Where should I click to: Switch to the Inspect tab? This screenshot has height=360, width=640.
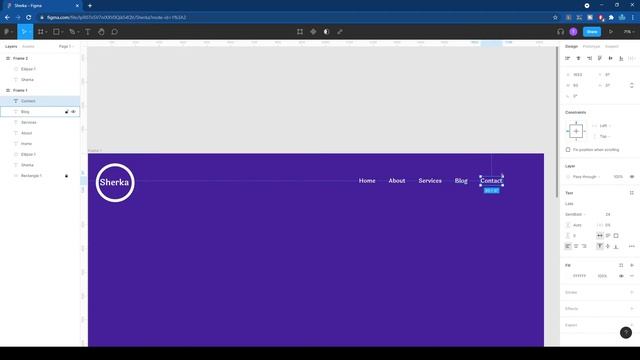pyautogui.click(x=612, y=47)
